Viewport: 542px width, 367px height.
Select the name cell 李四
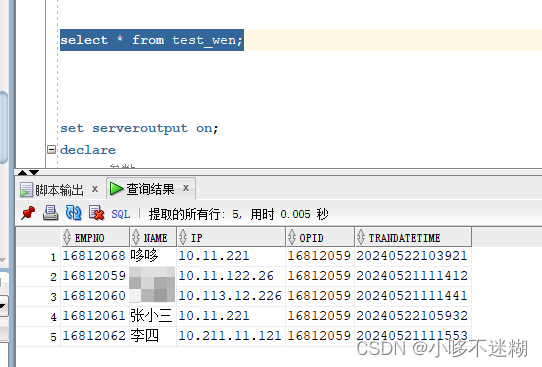tap(153, 336)
